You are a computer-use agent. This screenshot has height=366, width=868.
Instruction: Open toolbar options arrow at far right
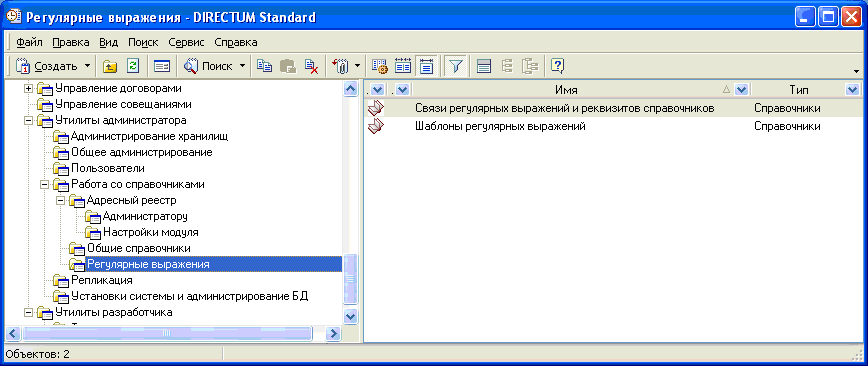[857, 71]
